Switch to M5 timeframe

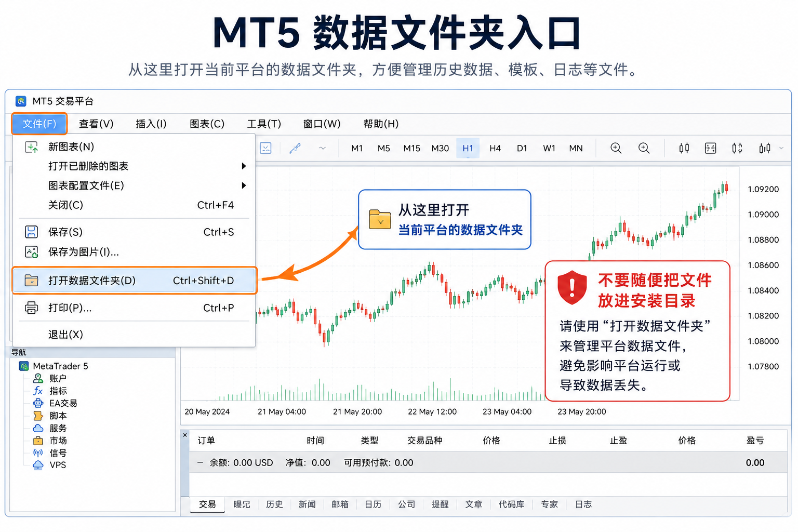pyautogui.click(x=384, y=148)
